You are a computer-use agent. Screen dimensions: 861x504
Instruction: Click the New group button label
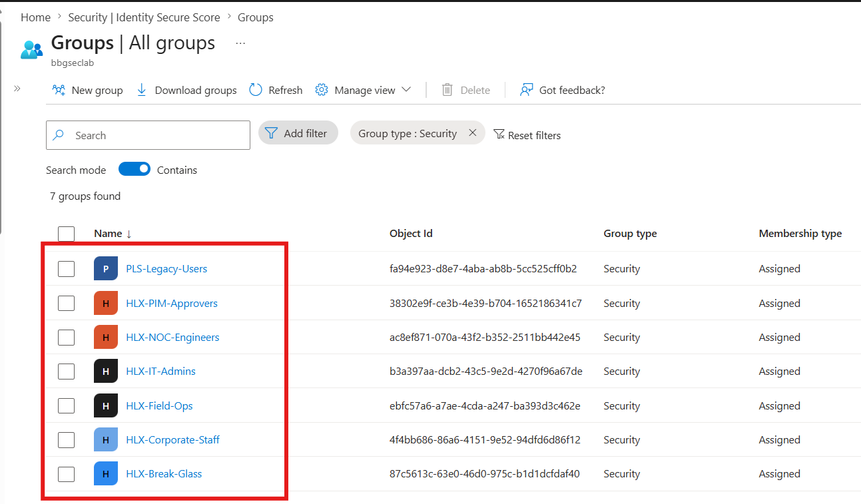point(97,90)
